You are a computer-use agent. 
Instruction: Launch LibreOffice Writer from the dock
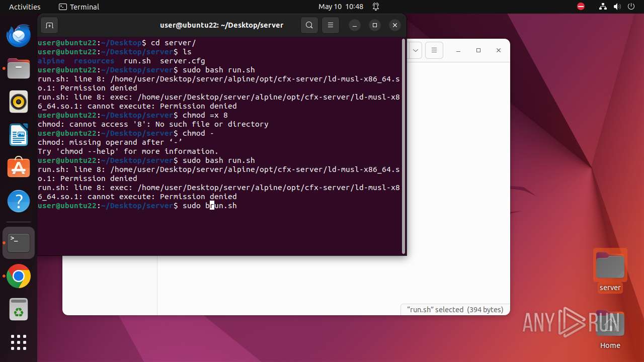(x=19, y=135)
